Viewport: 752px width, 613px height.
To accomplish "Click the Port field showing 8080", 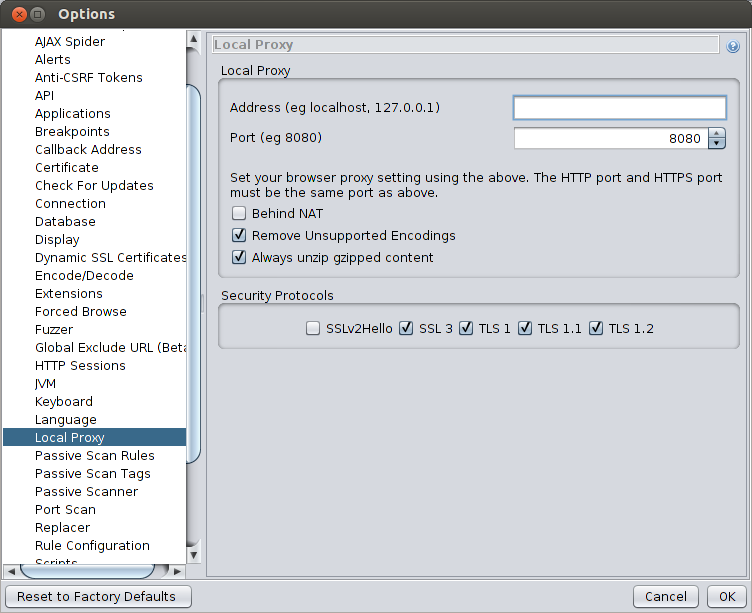I will point(611,139).
